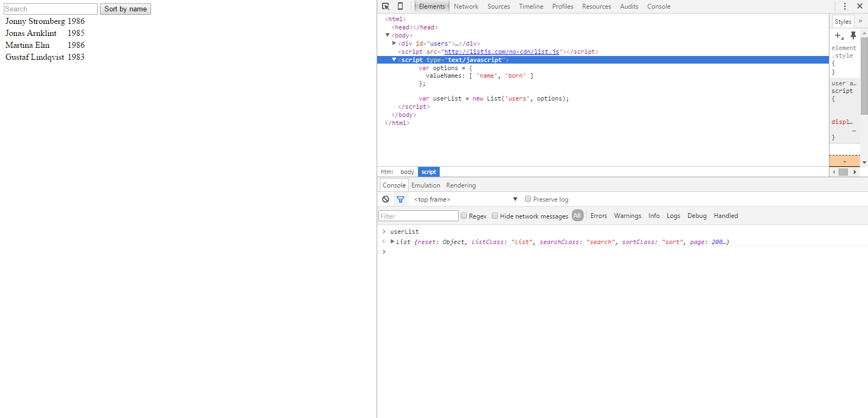The height and width of the screenshot is (418, 868).
Task: Switch to the Profiles tab
Action: point(563,7)
